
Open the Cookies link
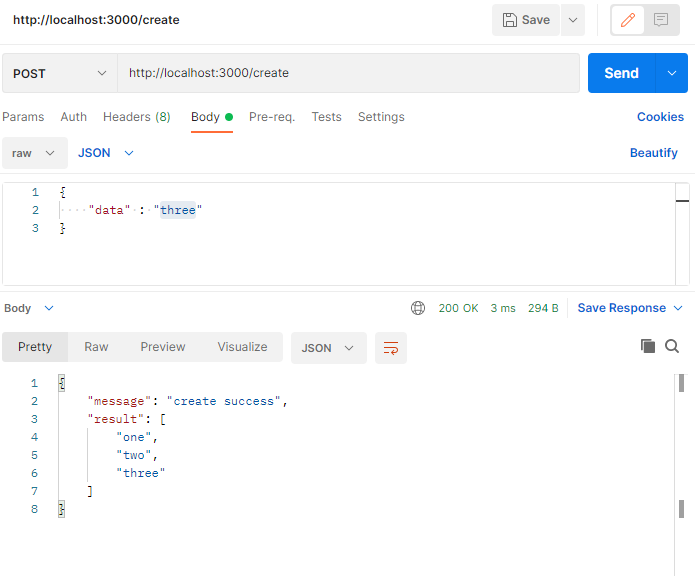660,117
